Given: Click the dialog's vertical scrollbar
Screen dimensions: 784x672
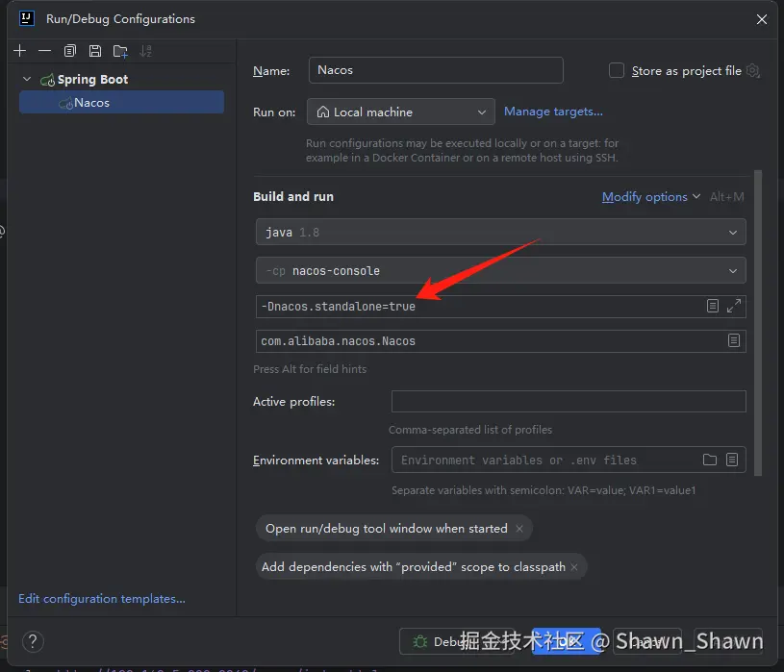Looking at the screenshot, I should 758,323.
